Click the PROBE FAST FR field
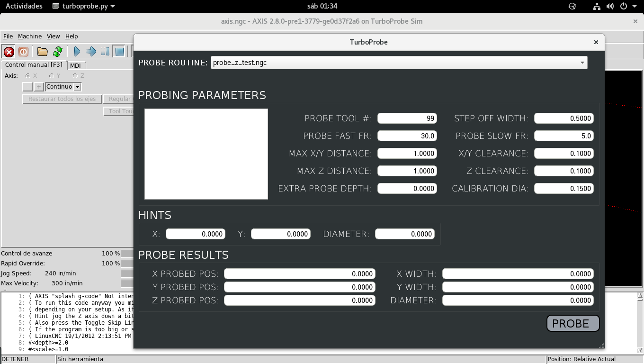 [407, 136]
